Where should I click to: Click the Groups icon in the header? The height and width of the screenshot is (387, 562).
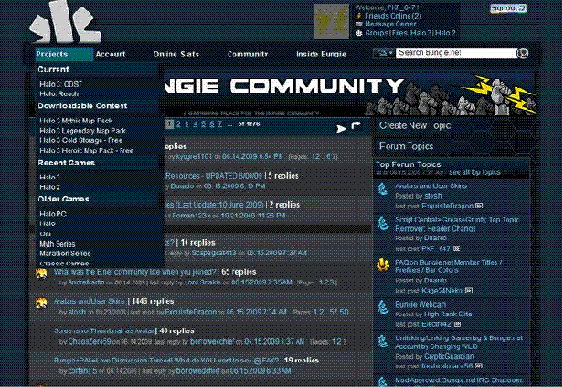[359, 33]
